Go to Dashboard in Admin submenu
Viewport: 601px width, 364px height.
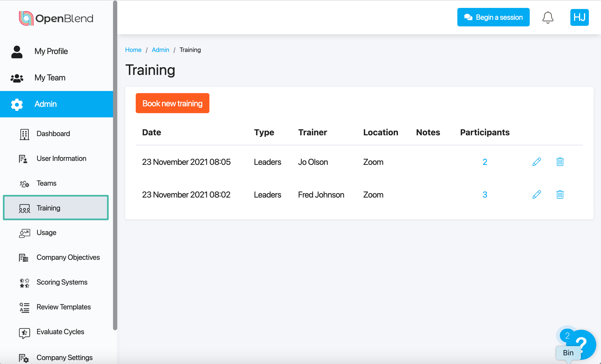(x=53, y=134)
